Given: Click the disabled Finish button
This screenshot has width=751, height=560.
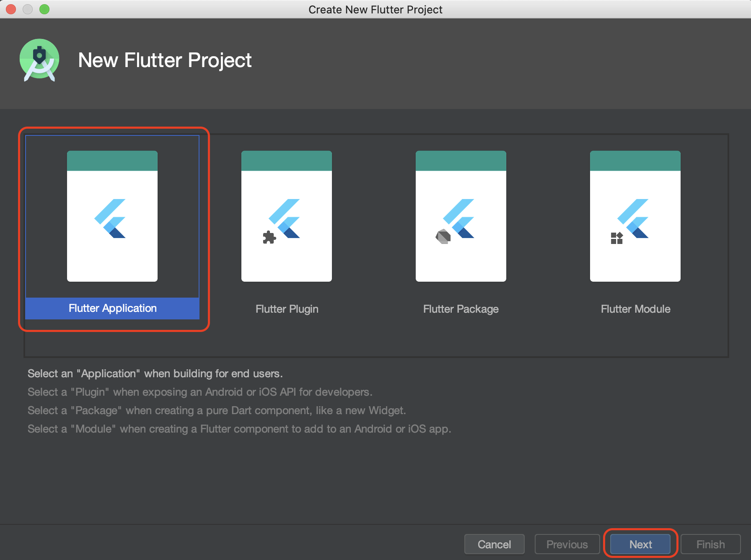Looking at the screenshot, I should 711,544.
